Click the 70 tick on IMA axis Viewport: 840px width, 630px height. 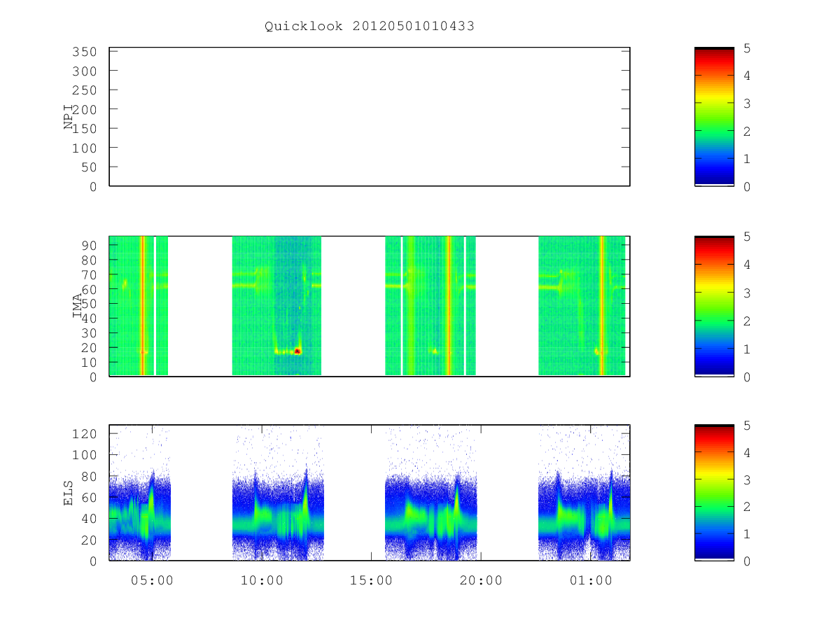coord(88,274)
